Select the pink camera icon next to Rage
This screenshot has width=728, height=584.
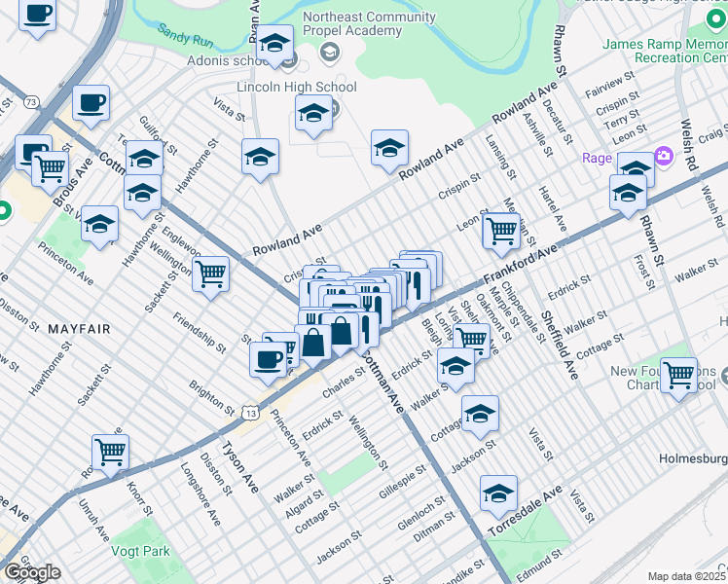click(665, 156)
